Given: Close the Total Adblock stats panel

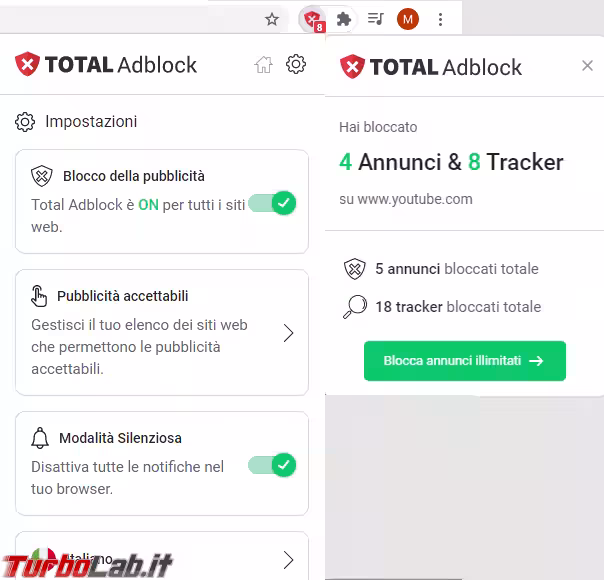Looking at the screenshot, I should [587, 66].
